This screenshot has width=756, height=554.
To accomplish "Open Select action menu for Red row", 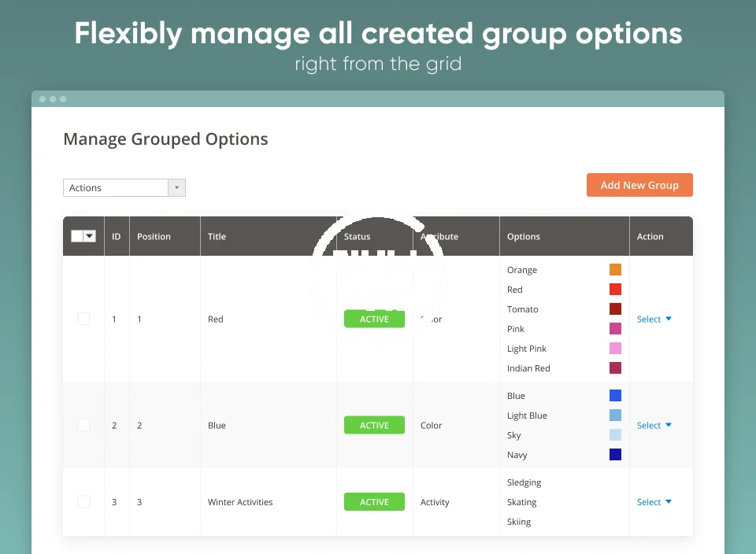I will pyautogui.click(x=654, y=319).
